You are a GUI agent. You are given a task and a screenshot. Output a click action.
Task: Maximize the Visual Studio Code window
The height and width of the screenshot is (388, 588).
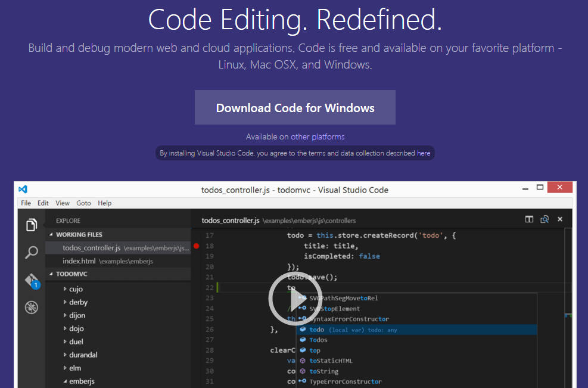[540, 187]
